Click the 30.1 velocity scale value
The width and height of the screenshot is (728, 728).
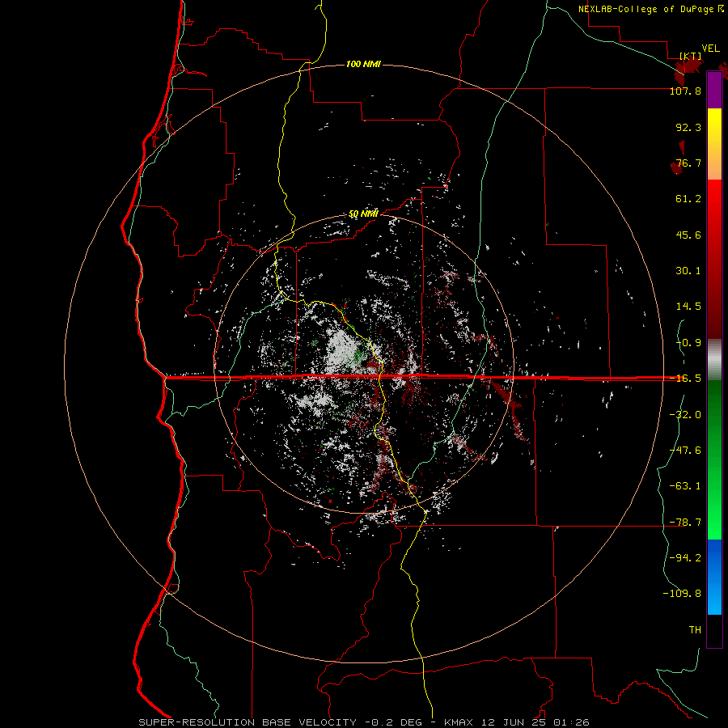pyautogui.click(x=688, y=271)
